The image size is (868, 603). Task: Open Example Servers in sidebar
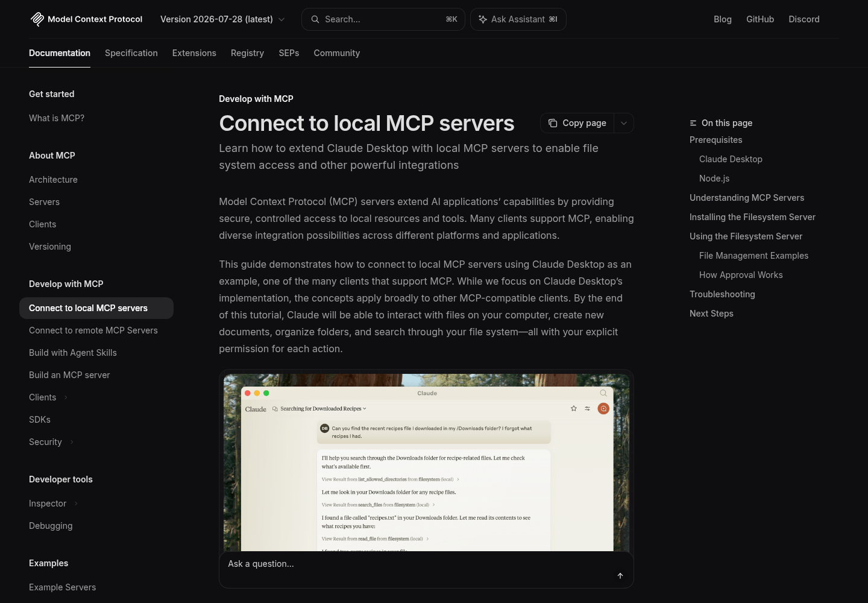click(63, 587)
